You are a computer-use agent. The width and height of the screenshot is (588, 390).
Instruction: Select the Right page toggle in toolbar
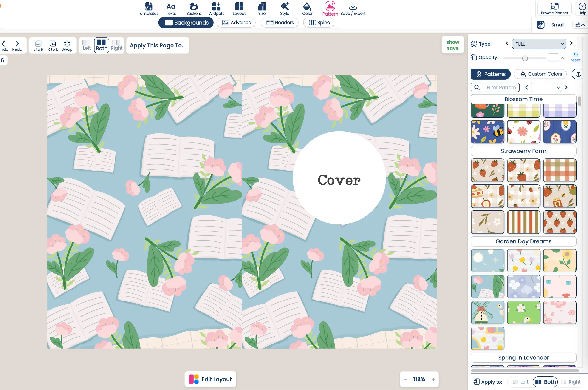(116, 45)
